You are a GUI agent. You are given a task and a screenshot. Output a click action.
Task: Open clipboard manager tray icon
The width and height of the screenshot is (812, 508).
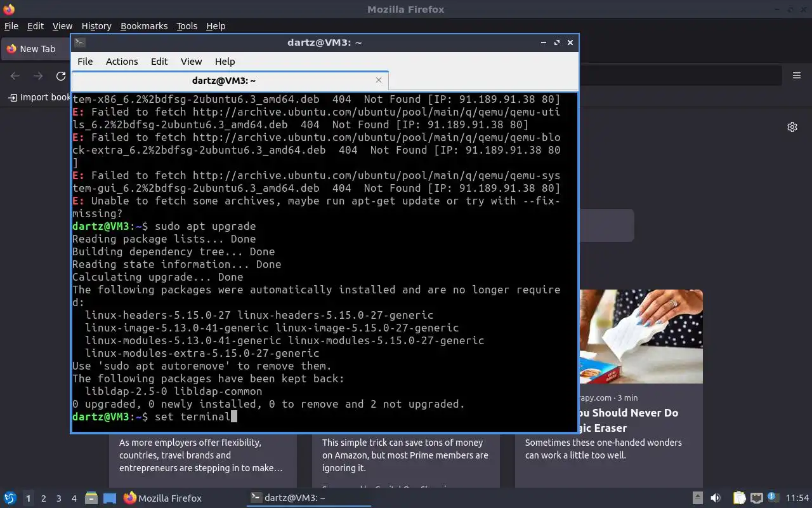[739, 498]
